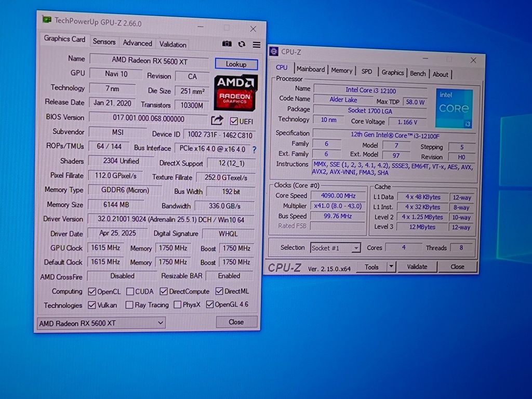
Task: Toggle the Ray Tracing checkbox
Action: pyautogui.click(x=129, y=305)
